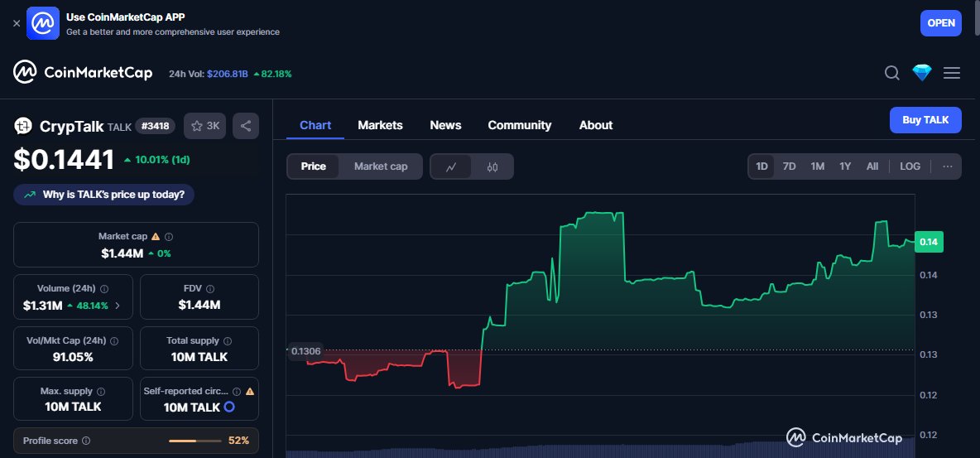This screenshot has height=458, width=980.
Task: Click the 10.01% (1d) change text
Action: pos(162,160)
